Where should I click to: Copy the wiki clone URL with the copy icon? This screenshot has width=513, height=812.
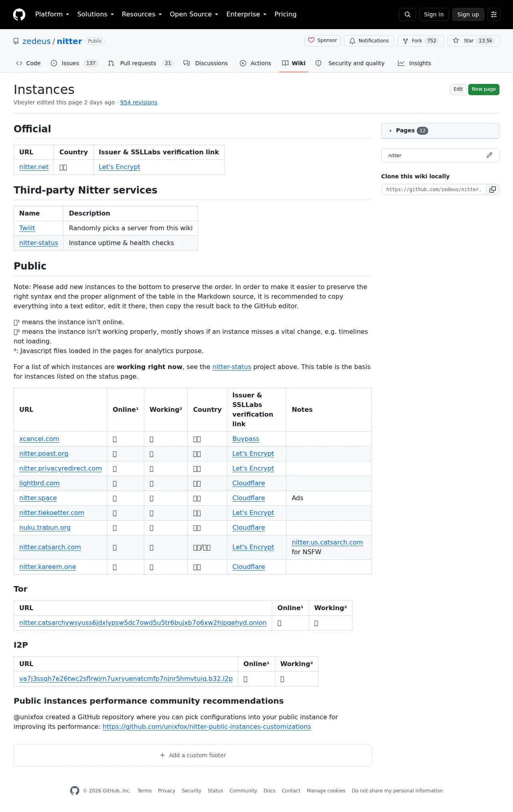493,190
